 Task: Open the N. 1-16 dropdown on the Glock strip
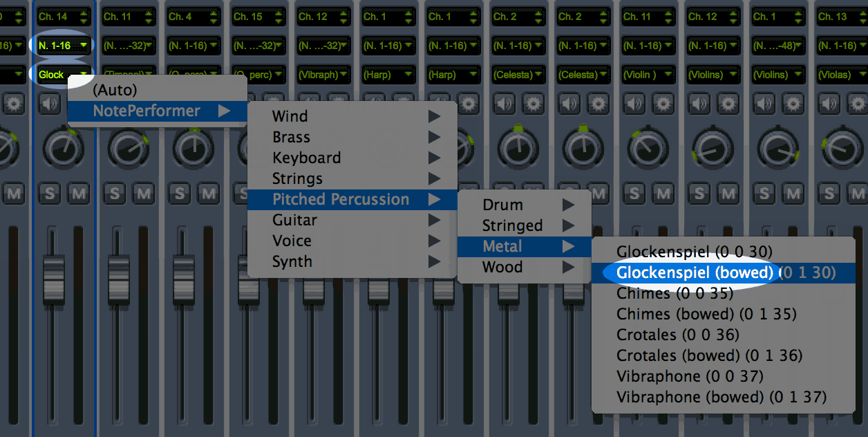(64, 46)
